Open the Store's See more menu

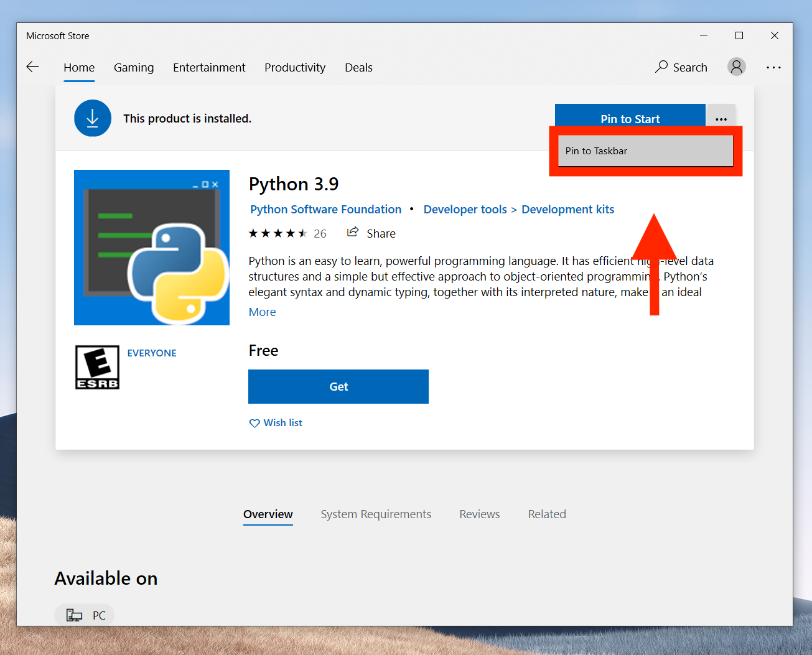(773, 67)
